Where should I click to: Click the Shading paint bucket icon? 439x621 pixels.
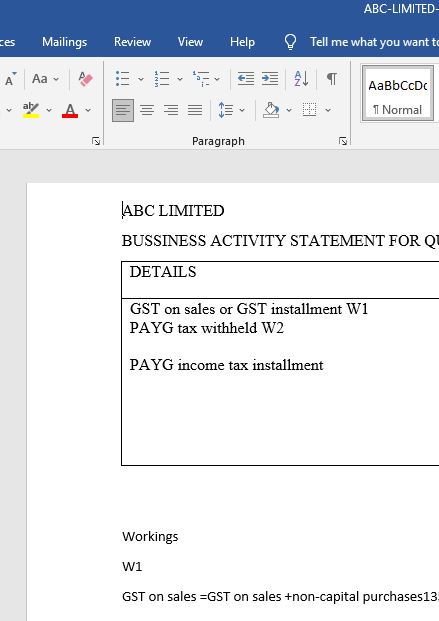[x=271, y=110]
